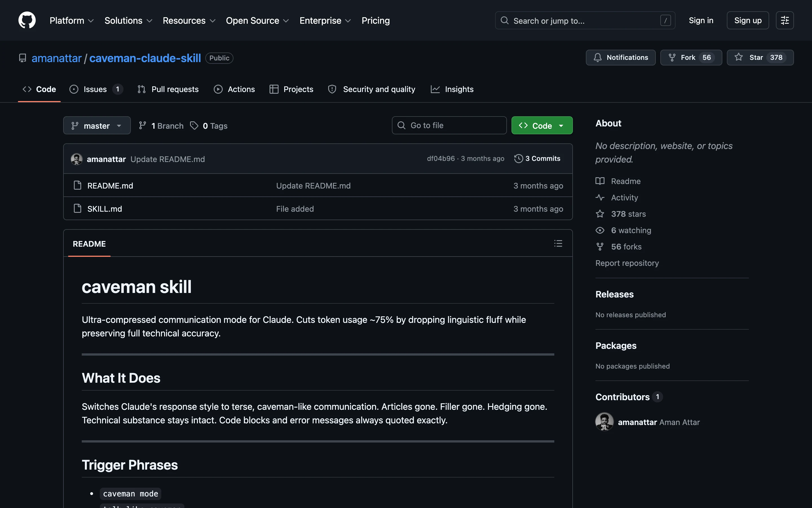Click the search magnifier icon in the header

504,21
